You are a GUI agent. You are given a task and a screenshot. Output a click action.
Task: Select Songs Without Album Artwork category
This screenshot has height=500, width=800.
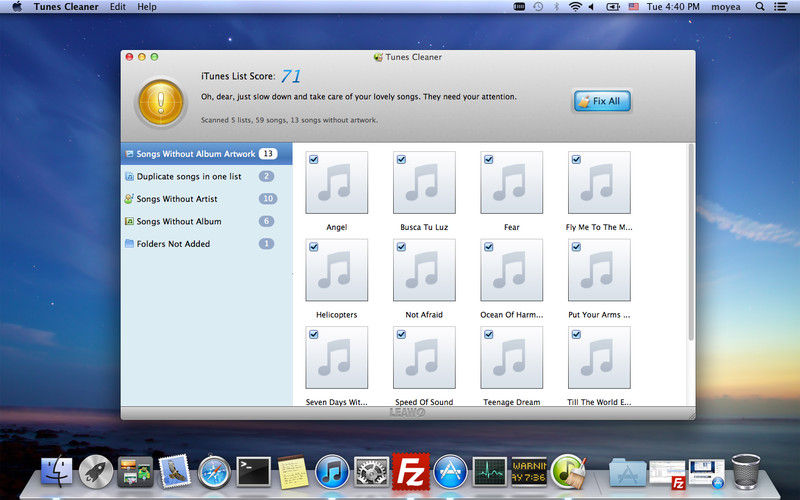tap(206, 154)
